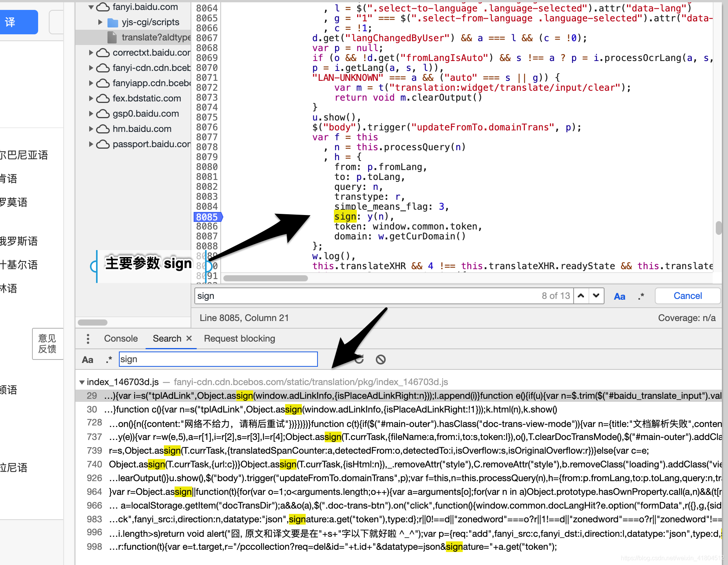
Task: Click the file navigator horizontal scrollbar
Action: tap(93, 323)
